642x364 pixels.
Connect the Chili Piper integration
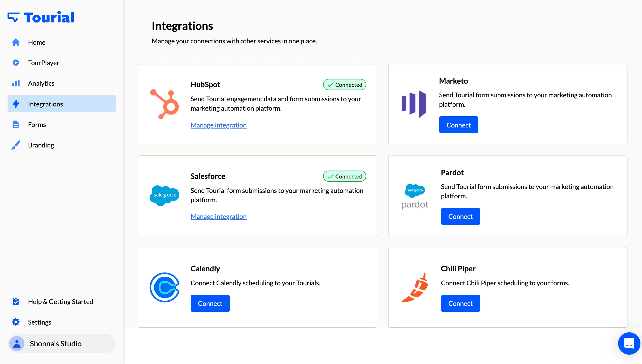coord(460,303)
